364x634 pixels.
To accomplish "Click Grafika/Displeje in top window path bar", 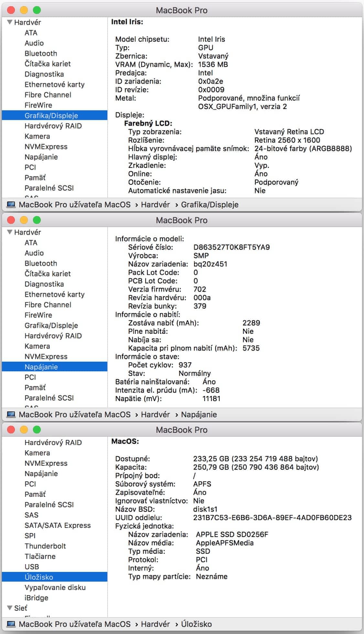I will point(209,204).
